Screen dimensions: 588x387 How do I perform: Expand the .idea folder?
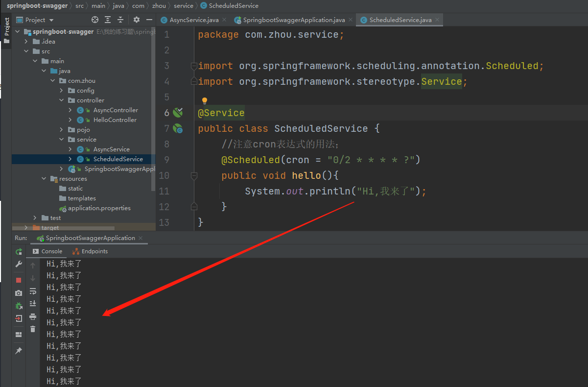(27, 41)
